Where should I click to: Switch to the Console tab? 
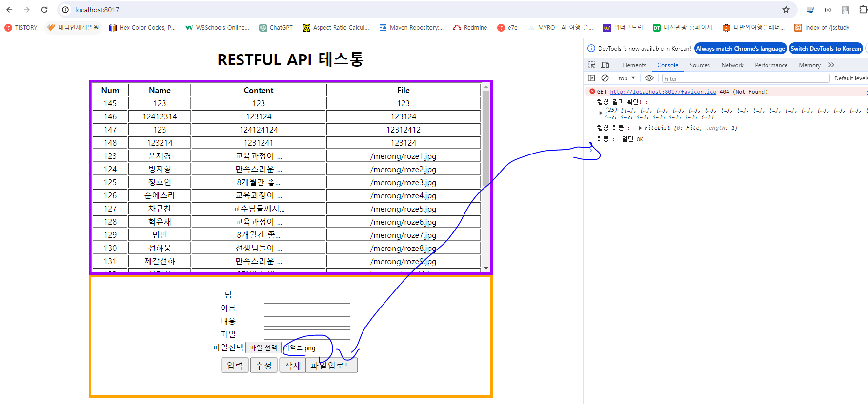(667, 65)
